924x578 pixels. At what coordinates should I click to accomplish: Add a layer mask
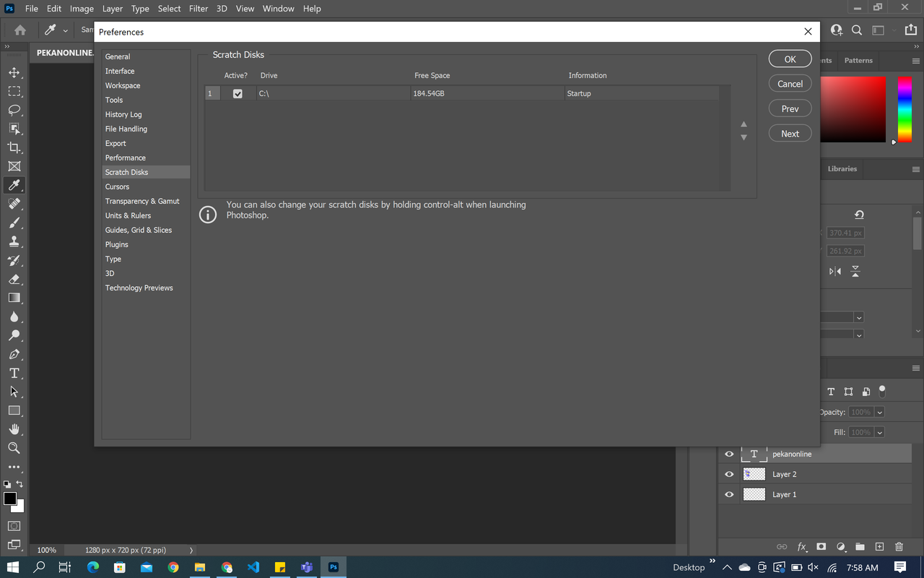tap(821, 547)
